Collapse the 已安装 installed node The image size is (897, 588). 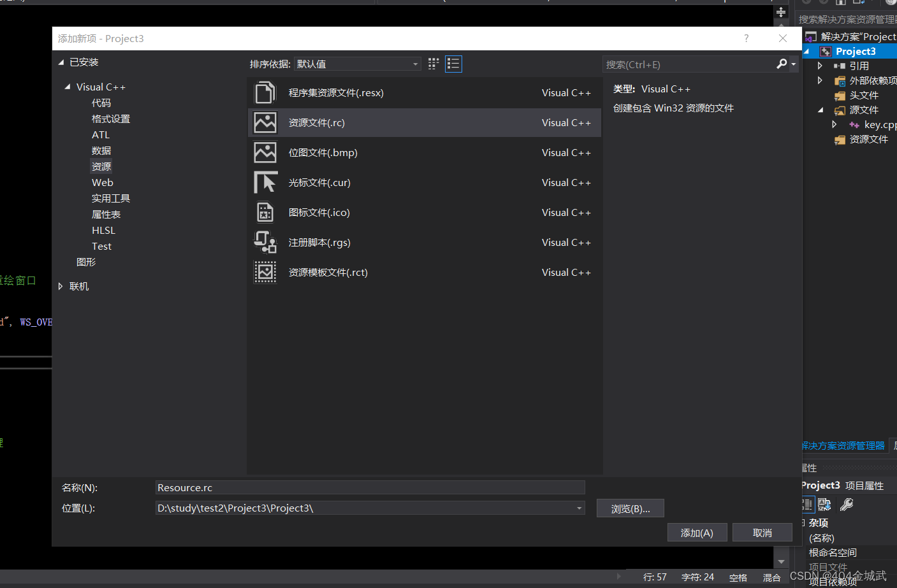click(x=61, y=62)
